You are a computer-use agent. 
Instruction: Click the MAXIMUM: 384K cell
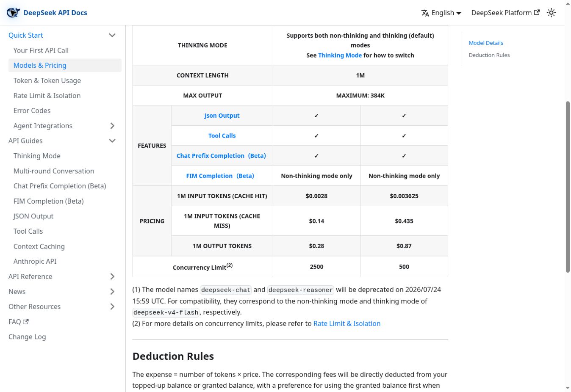click(x=360, y=96)
